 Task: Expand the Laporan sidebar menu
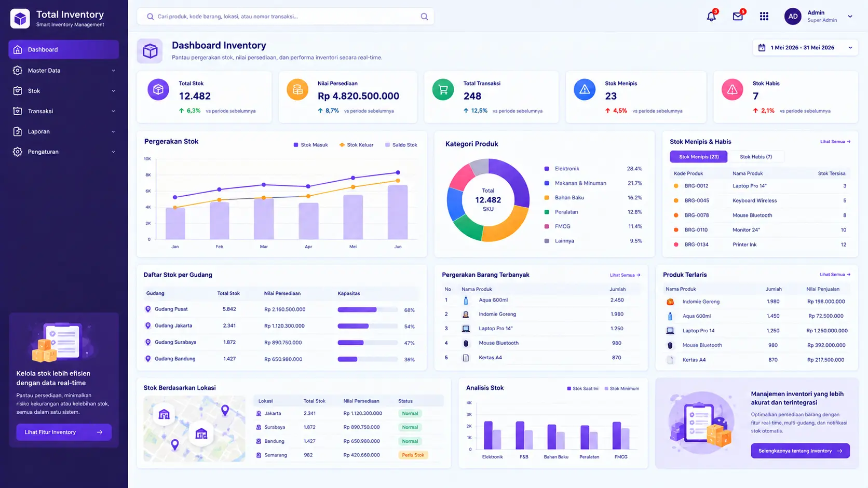[x=63, y=131]
